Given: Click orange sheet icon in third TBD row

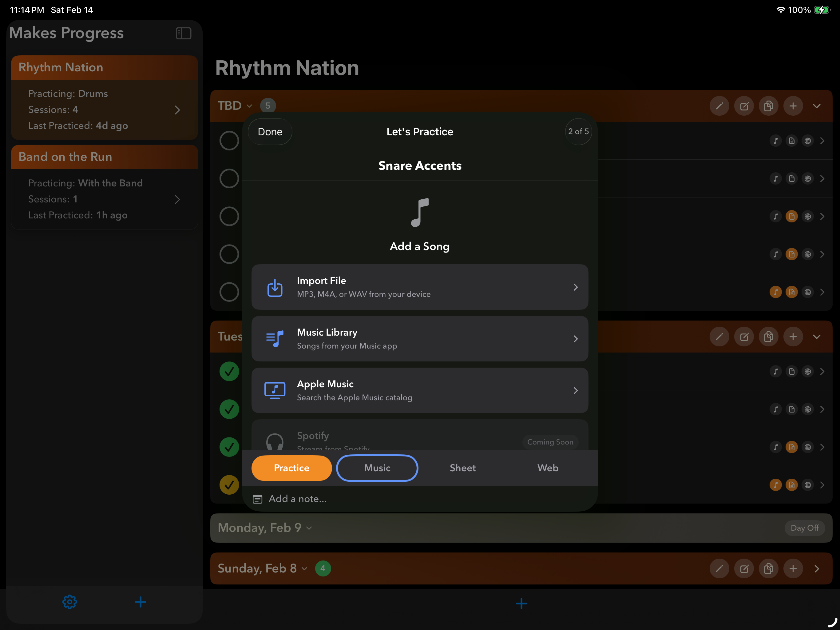Looking at the screenshot, I should click(792, 217).
